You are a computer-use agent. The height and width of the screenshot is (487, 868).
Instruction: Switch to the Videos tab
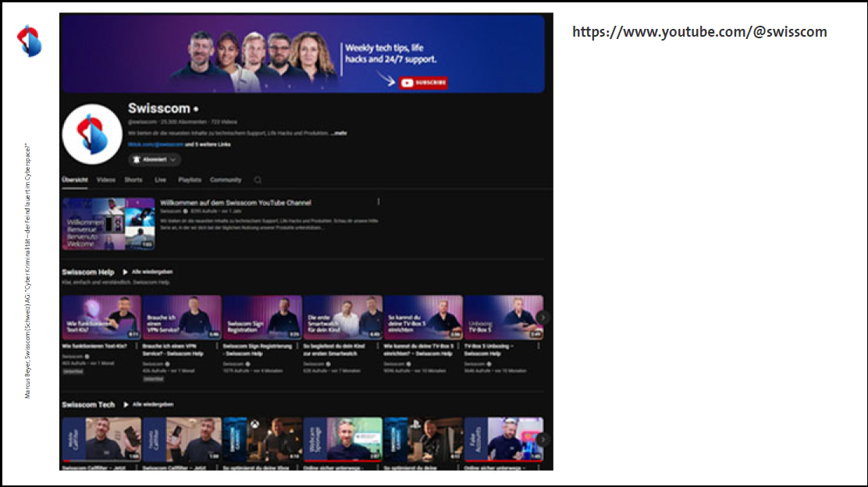coord(106,180)
